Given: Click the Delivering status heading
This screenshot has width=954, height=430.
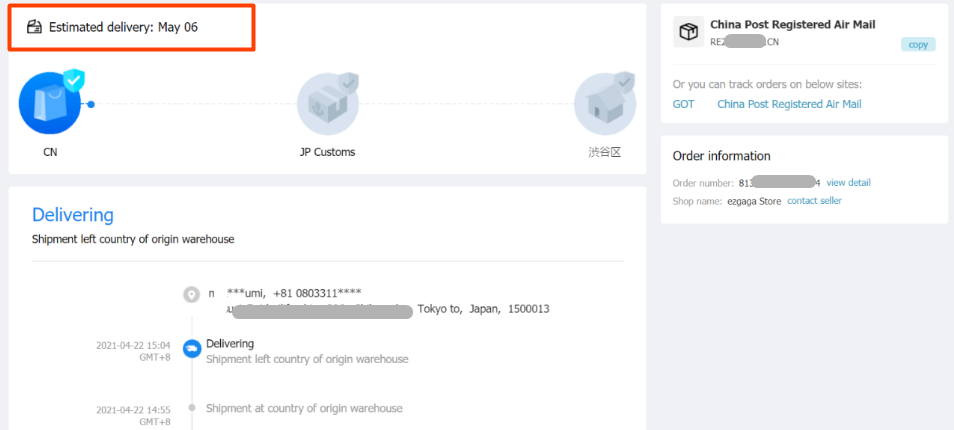Looking at the screenshot, I should point(73,215).
